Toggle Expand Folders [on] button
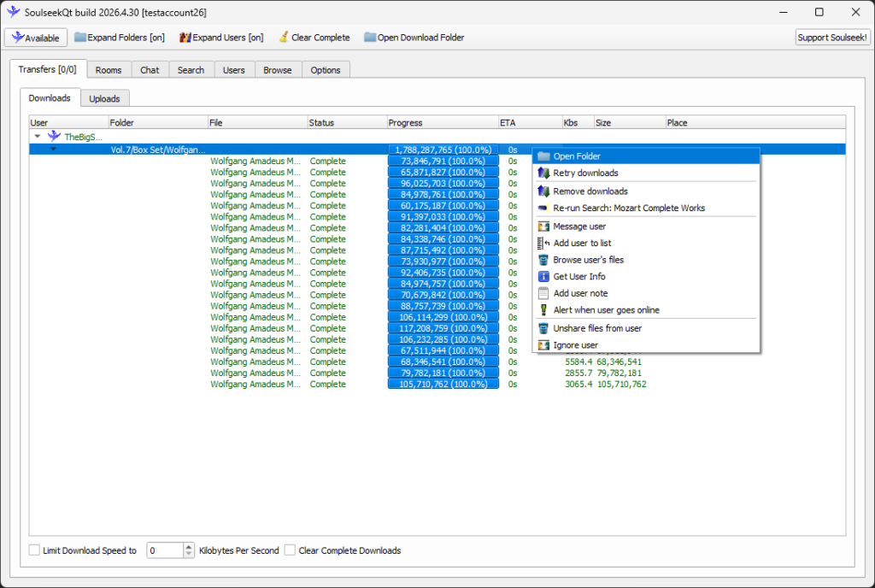 tap(120, 38)
